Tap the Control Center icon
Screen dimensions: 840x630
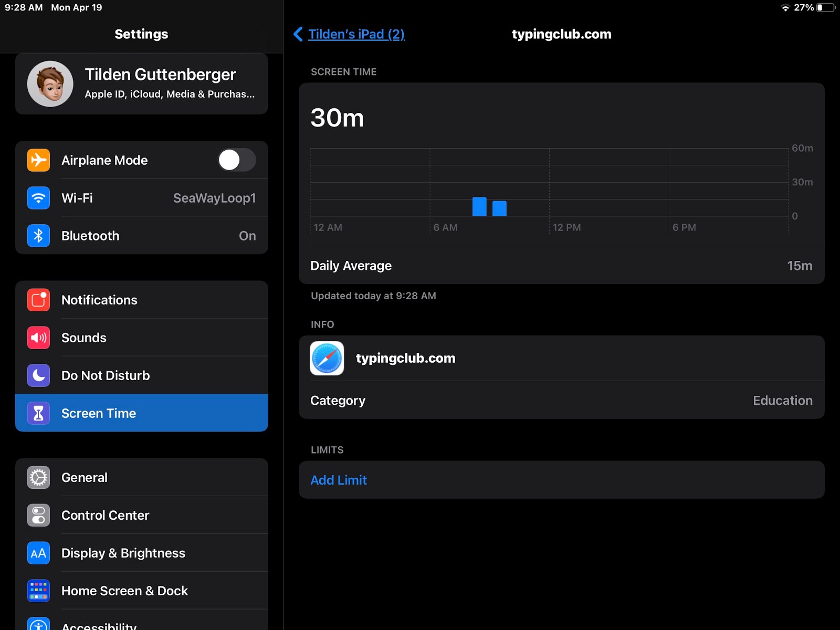pyautogui.click(x=38, y=515)
